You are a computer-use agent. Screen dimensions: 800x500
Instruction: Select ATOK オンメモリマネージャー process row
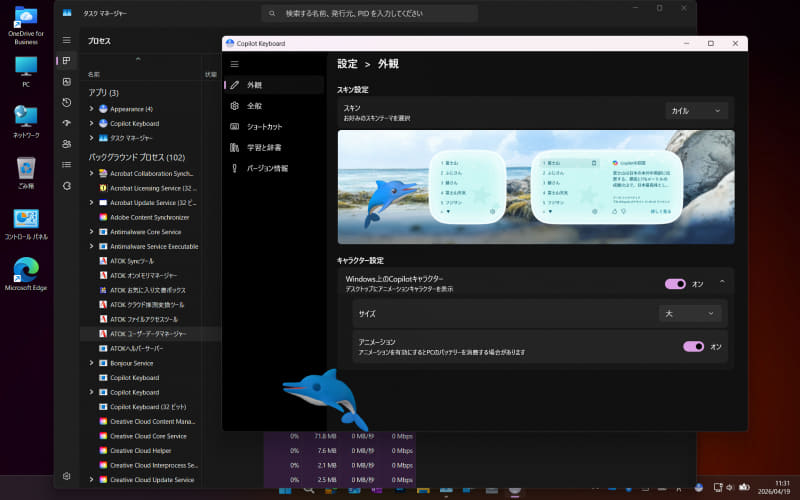tap(150, 276)
